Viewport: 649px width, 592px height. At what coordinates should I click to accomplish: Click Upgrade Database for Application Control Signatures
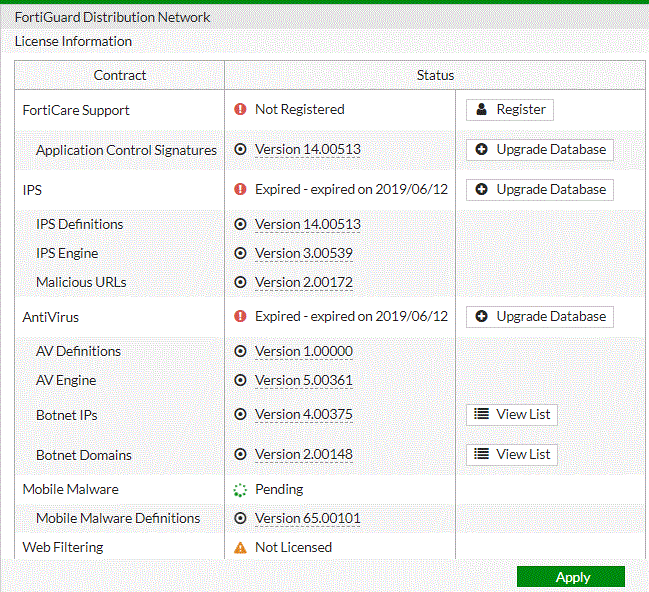(539, 150)
